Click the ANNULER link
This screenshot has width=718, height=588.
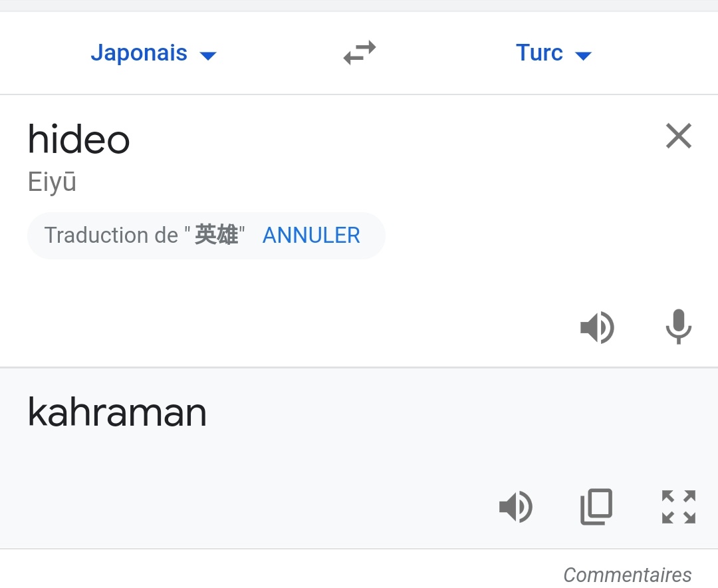coord(311,235)
